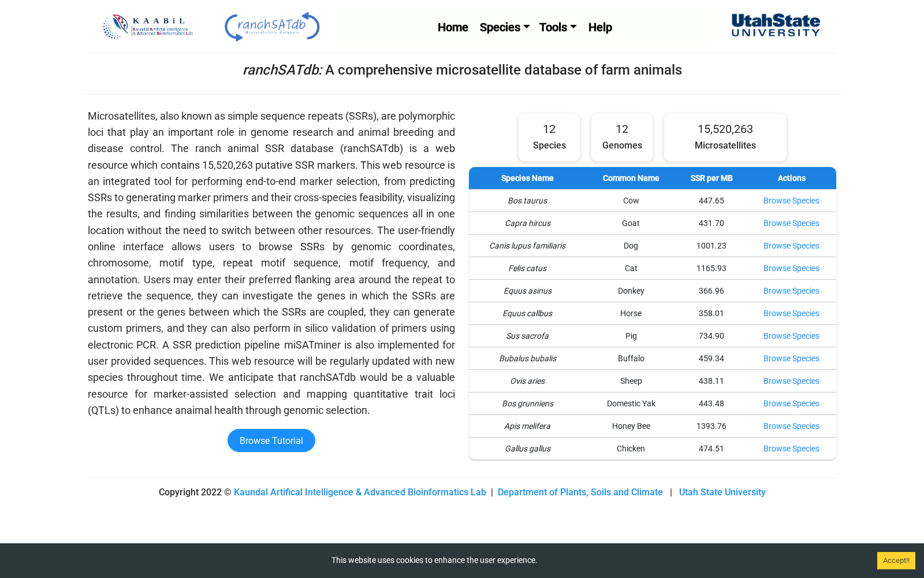Browse Species for Canis lupus familiaris

(x=791, y=246)
